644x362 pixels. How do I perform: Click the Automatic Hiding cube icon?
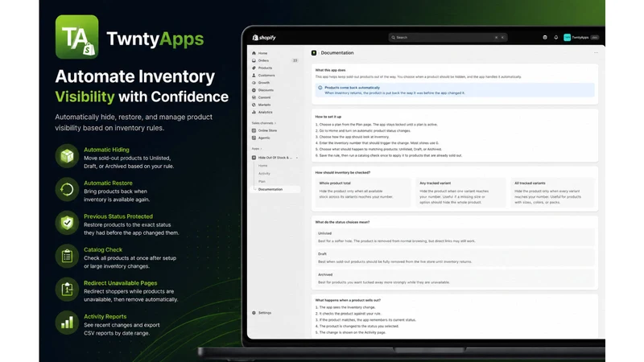[x=67, y=156]
